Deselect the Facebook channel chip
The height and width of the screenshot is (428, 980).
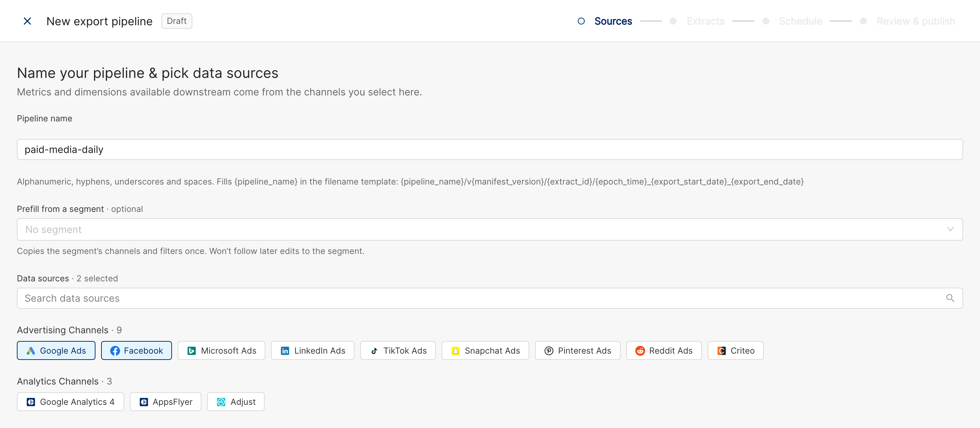(137, 350)
